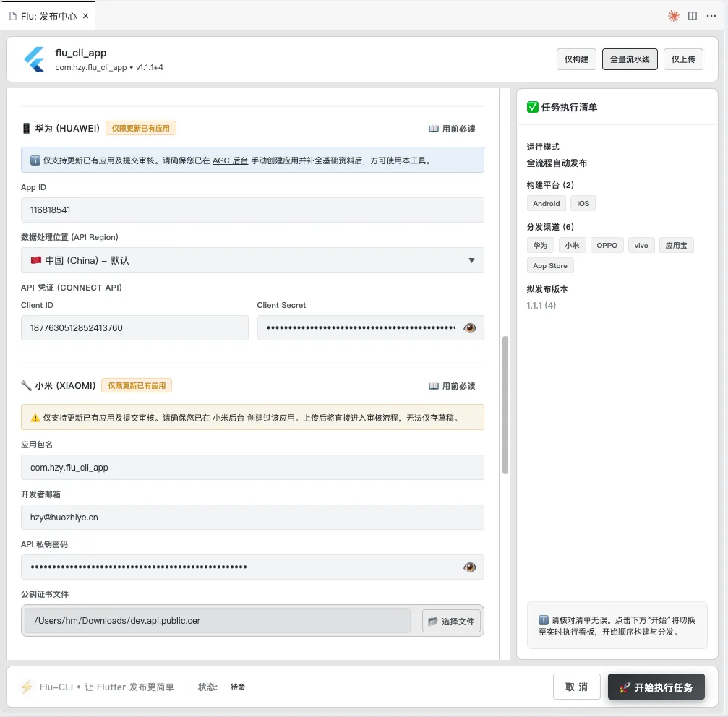Click the 开发者邮箱 input field
Image resolution: width=728 pixels, height=717 pixels.
tap(252, 517)
